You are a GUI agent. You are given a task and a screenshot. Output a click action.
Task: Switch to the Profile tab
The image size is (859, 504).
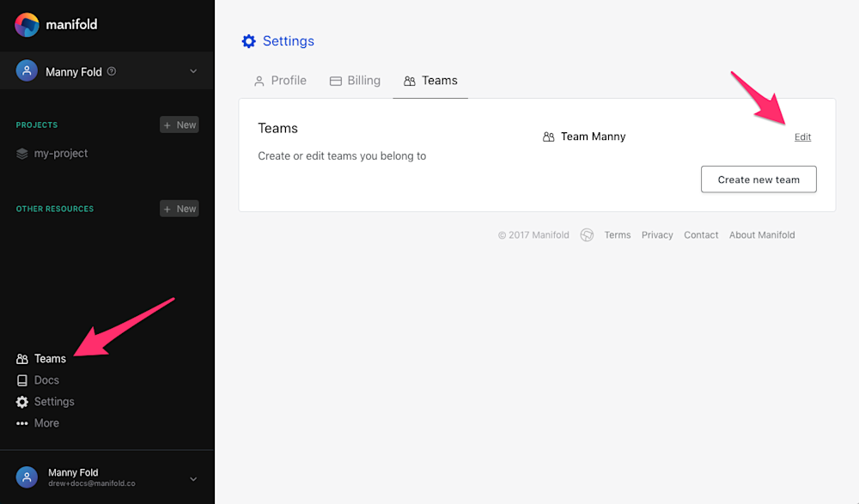[x=280, y=81]
